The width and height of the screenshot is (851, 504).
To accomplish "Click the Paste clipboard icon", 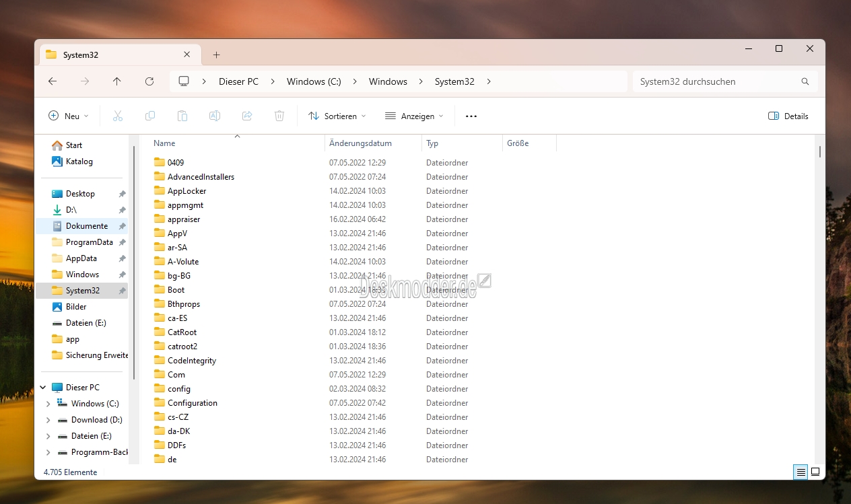I will click(x=182, y=116).
